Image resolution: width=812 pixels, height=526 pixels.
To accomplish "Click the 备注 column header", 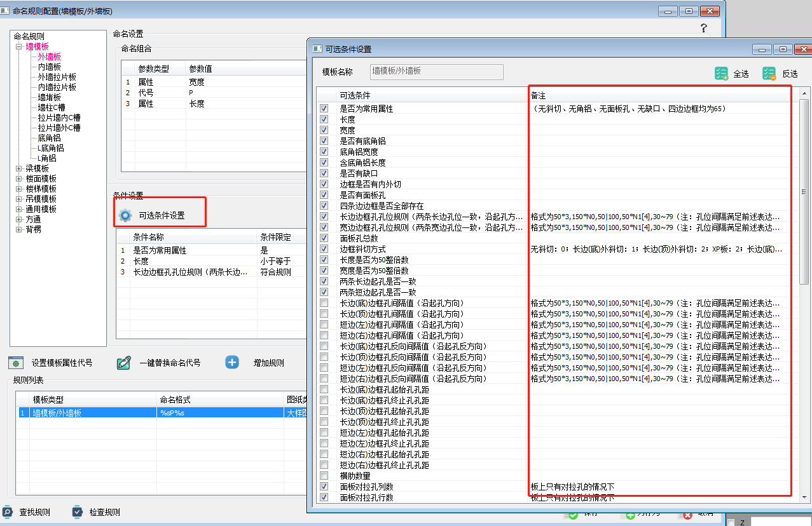I will [663, 95].
